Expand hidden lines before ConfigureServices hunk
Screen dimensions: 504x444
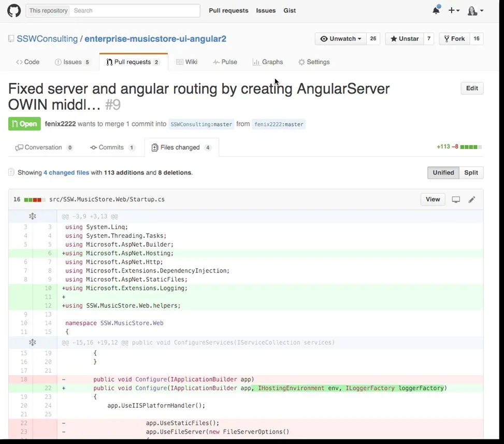click(33, 343)
